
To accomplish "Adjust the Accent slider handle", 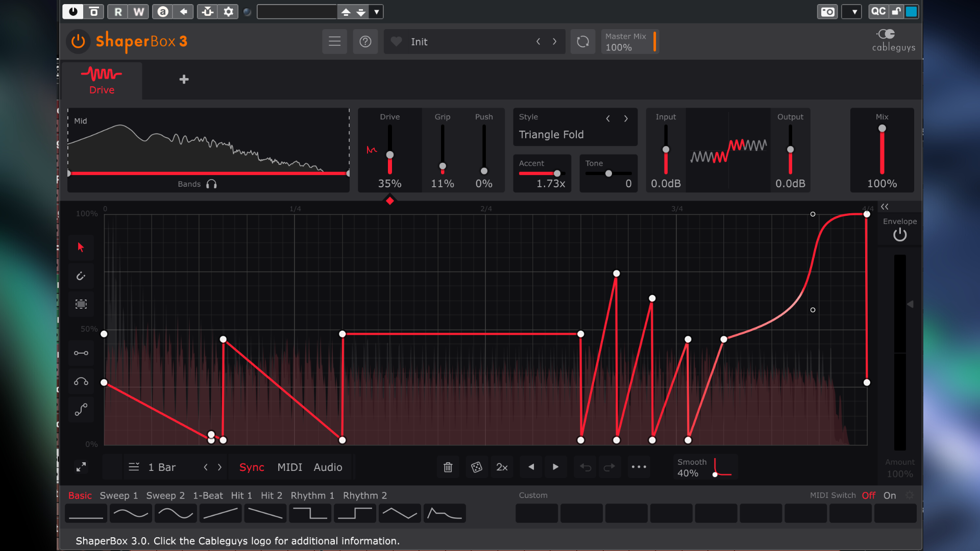I will pyautogui.click(x=557, y=173).
